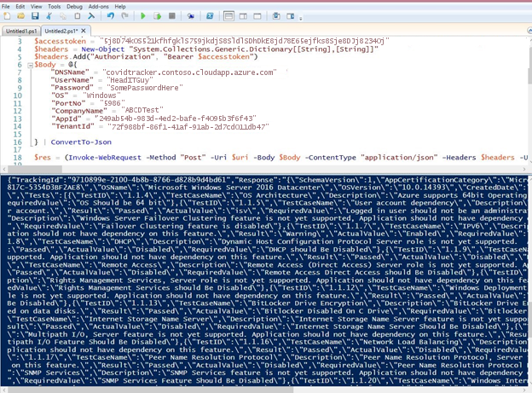
Task: Click line number 18 in gutter
Action: pos(18,158)
